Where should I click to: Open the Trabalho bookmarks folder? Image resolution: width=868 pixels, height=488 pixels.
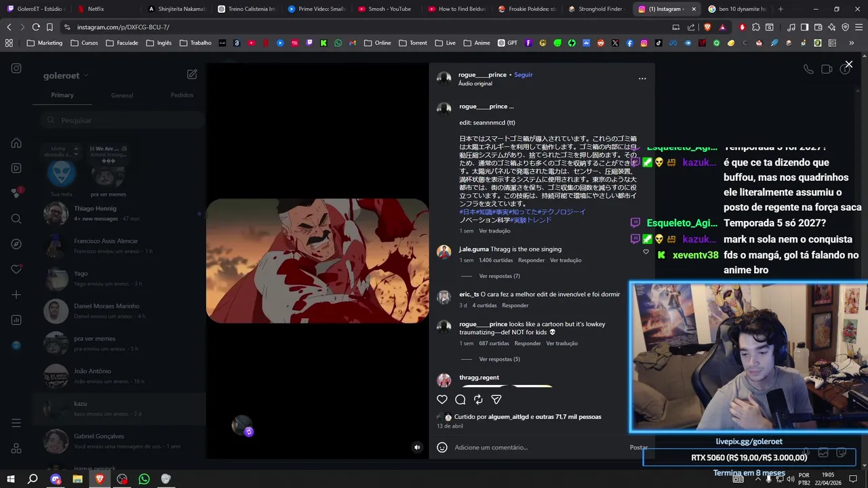(195, 43)
